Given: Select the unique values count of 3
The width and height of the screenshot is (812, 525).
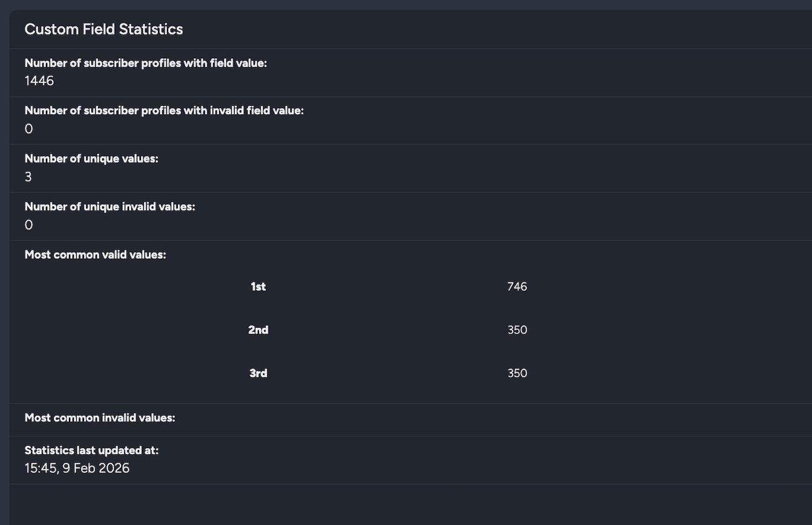Looking at the screenshot, I should (28, 177).
